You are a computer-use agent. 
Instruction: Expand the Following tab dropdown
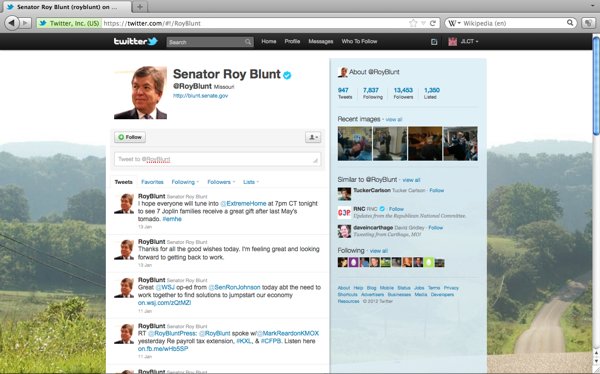click(x=197, y=182)
